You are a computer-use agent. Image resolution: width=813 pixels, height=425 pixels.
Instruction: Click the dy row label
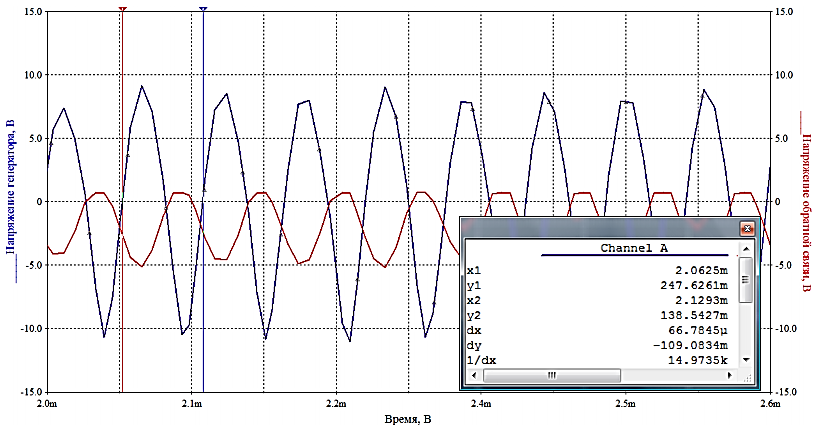point(474,346)
